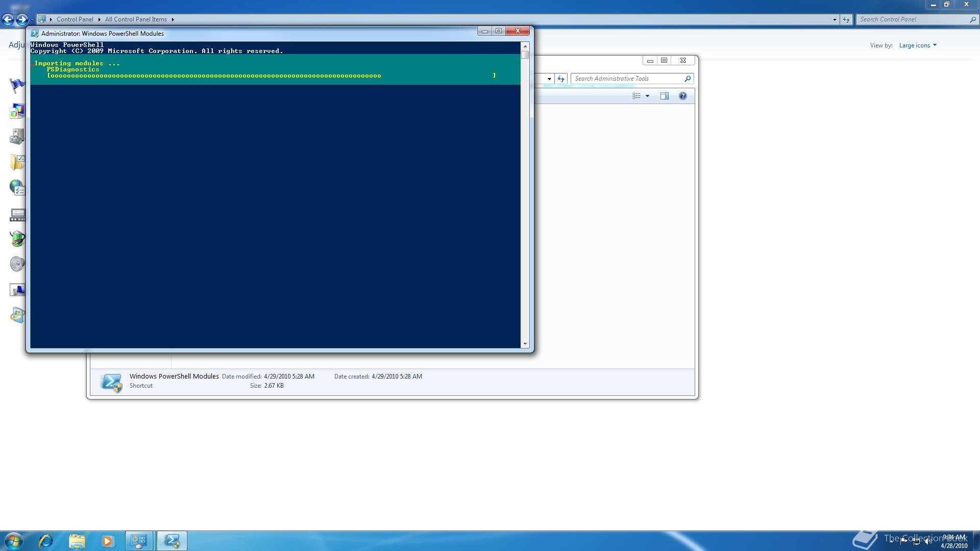This screenshot has width=980, height=551.
Task: Click the PSDiagnostics import progress bar
Action: tap(272, 76)
